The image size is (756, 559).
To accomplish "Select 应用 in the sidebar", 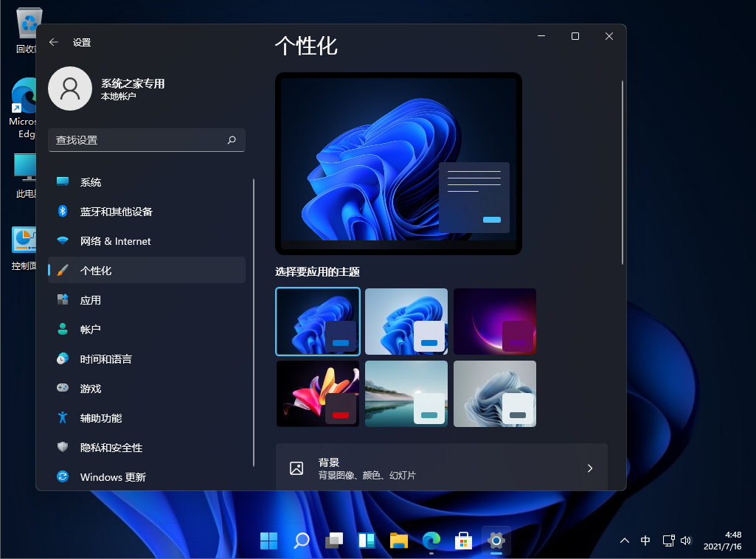I will pyautogui.click(x=91, y=300).
